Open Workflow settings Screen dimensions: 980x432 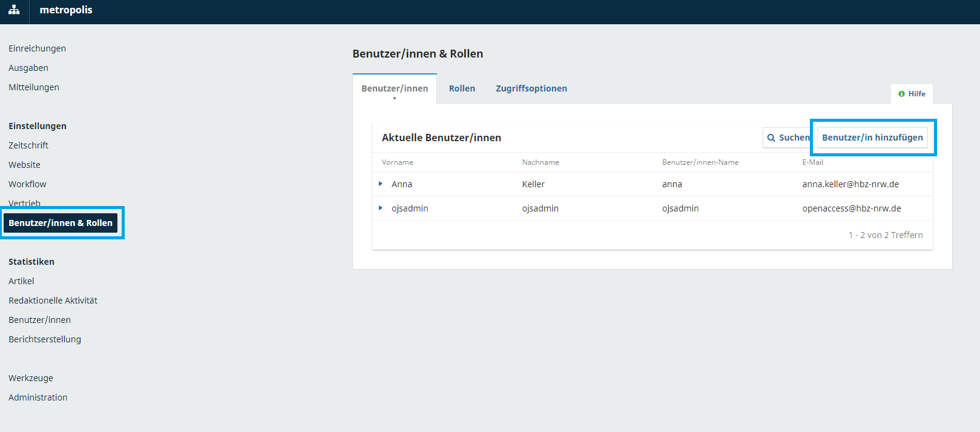27,184
